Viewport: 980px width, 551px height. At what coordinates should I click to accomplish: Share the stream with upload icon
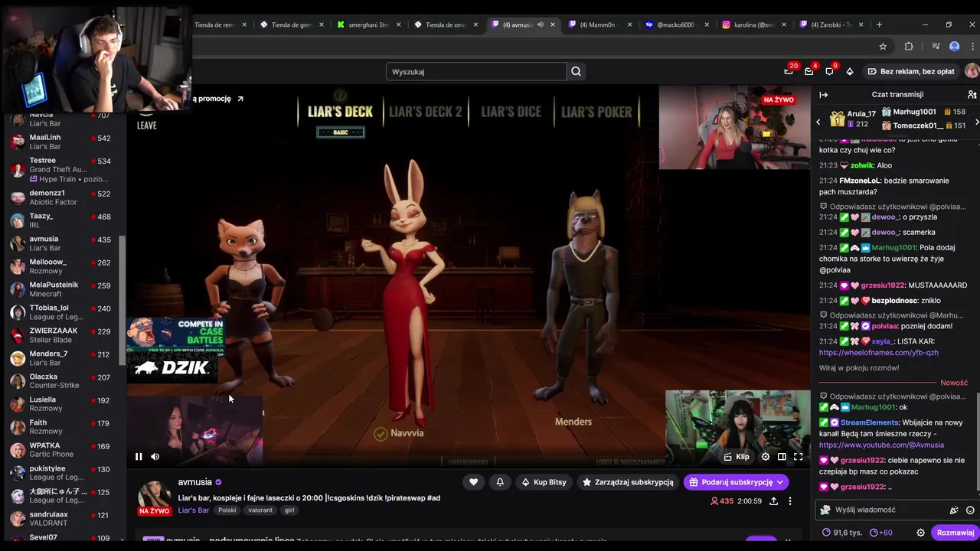pyautogui.click(x=773, y=501)
